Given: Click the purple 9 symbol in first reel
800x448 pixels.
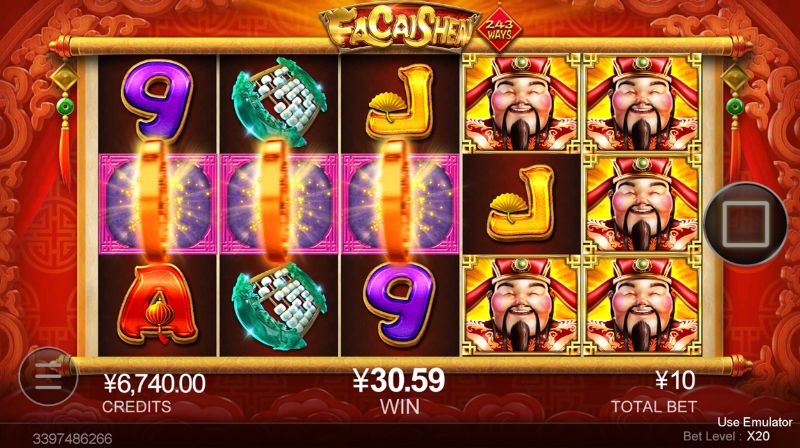Looking at the screenshot, I should [x=157, y=101].
